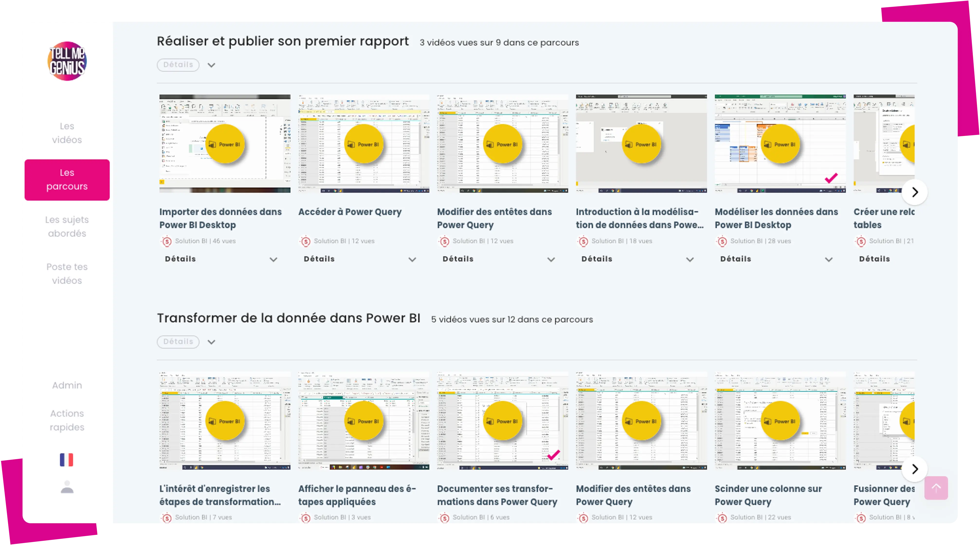Click the Tell Me Genius logo
The width and height of the screenshot is (980, 545).
[x=67, y=61]
